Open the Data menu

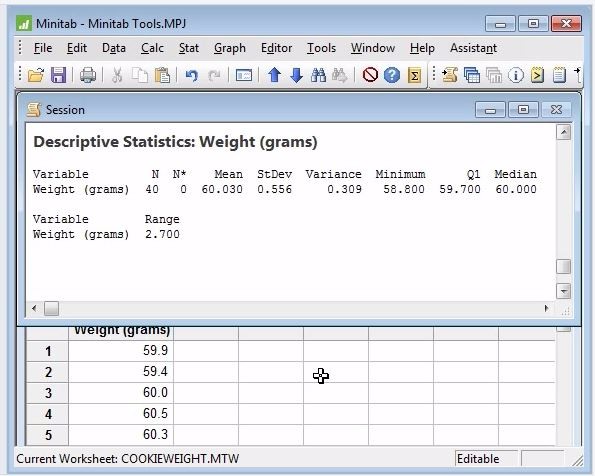(x=114, y=48)
